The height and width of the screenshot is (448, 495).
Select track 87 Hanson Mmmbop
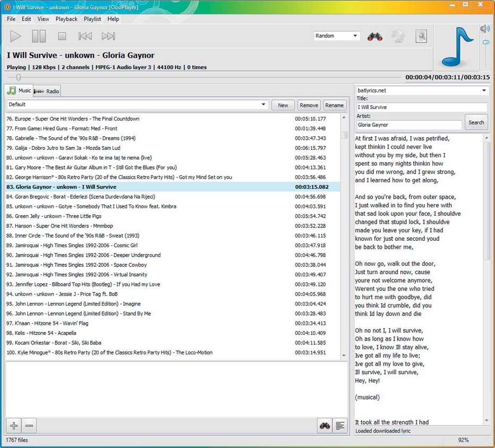(x=173, y=226)
